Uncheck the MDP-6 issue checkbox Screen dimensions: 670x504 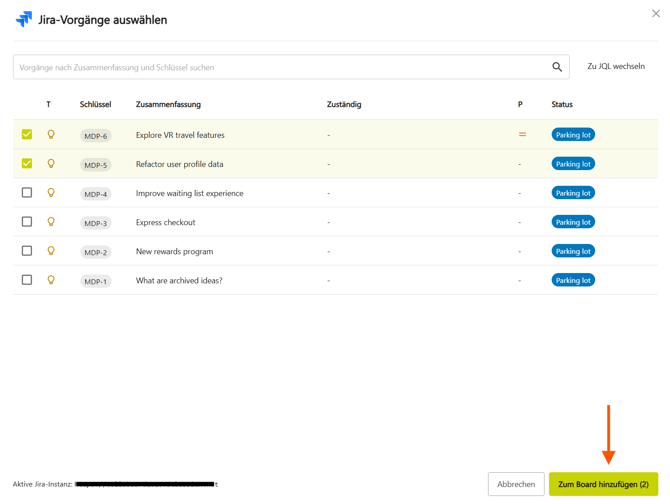coord(27,134)
